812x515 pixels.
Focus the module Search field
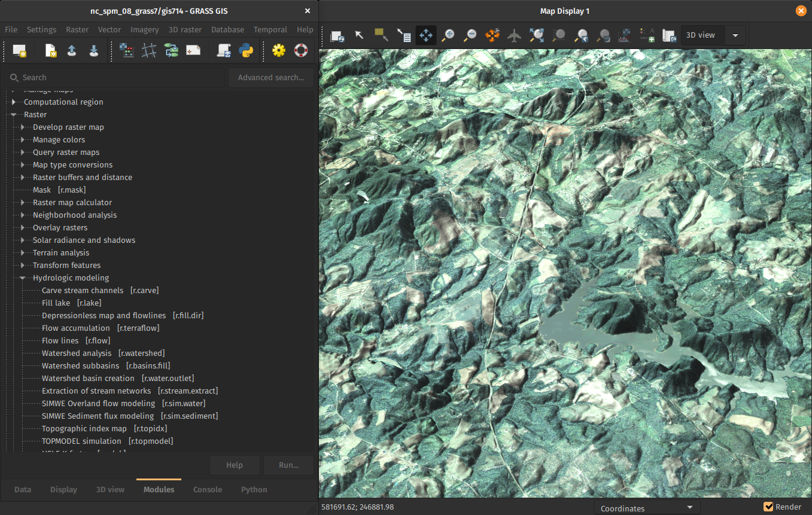(x=114, y=77)
